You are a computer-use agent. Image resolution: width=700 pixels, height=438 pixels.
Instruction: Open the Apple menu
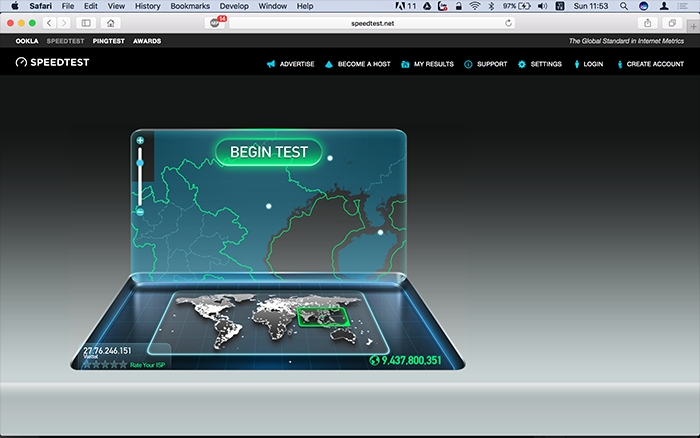tap(15, 6)
